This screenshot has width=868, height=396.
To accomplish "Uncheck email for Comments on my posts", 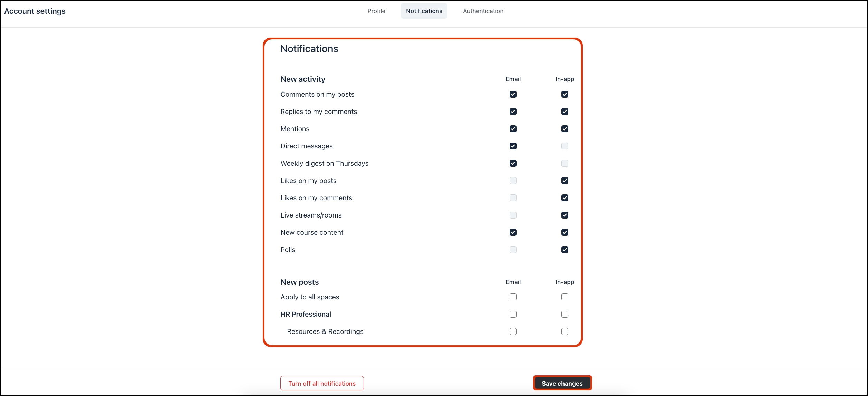I will click(x=513, y=94).
